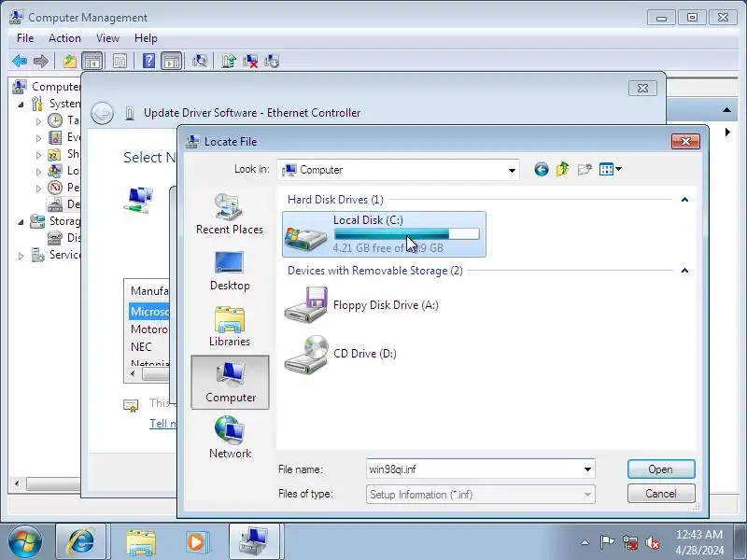Click the Cancel button in Locate File
747x560 pixels.
click(x=661, y=494)
